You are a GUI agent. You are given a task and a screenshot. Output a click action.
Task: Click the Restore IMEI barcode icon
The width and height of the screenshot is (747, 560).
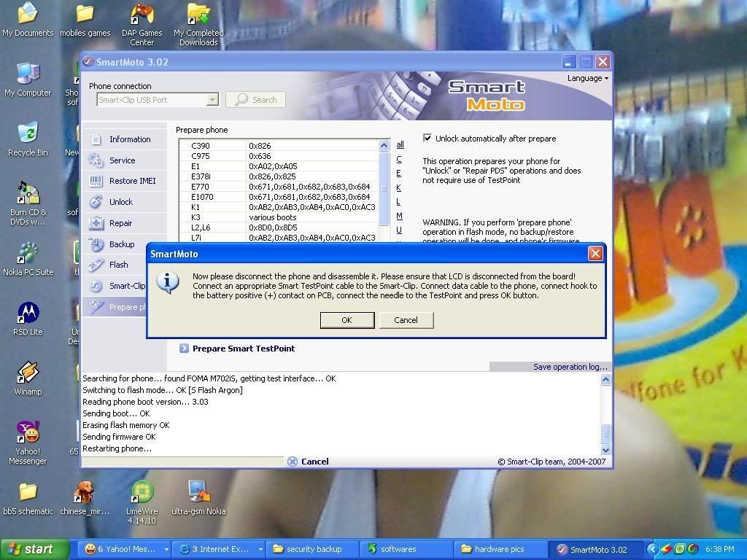click(x=96, y=181)
